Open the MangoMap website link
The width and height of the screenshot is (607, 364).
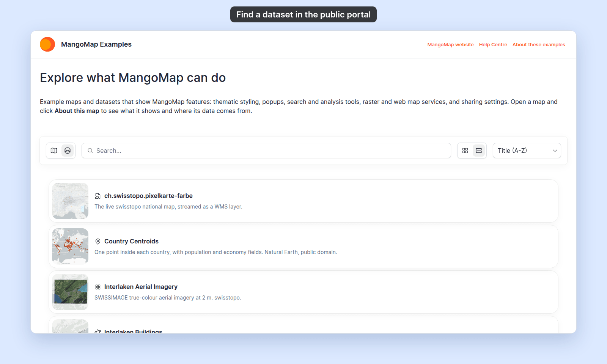pos(450,44)
